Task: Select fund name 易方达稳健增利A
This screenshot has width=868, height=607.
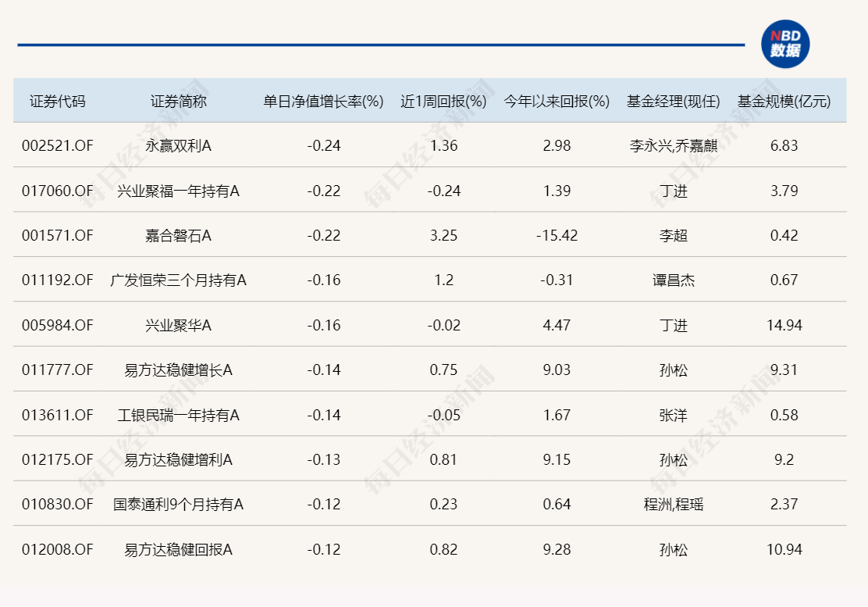Action: click(178, 459)
